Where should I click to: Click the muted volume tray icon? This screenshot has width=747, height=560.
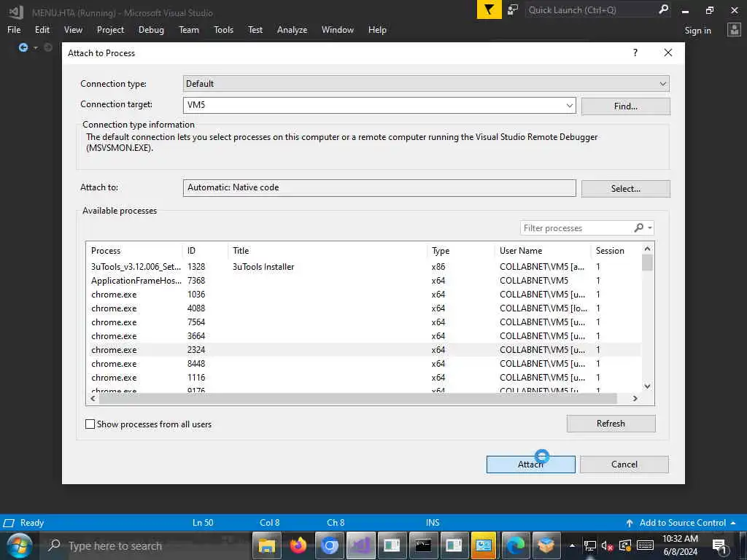(607, 545)
